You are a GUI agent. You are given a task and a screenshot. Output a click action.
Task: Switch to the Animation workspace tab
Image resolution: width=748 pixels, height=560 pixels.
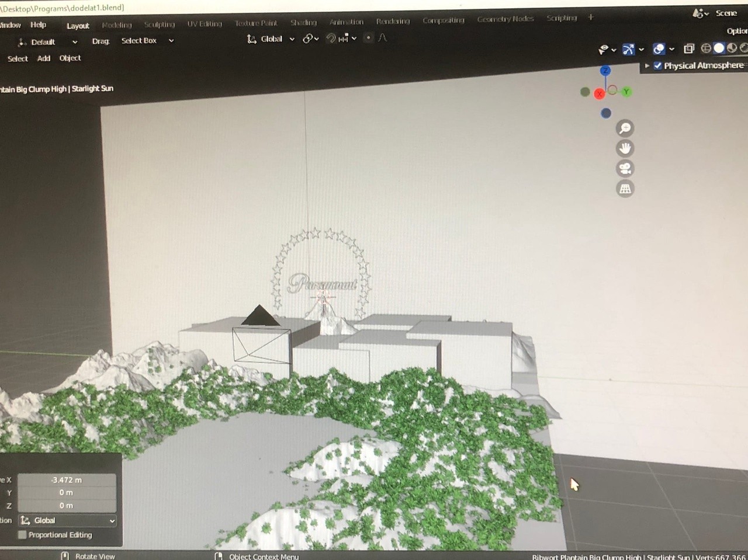[347, 22]
